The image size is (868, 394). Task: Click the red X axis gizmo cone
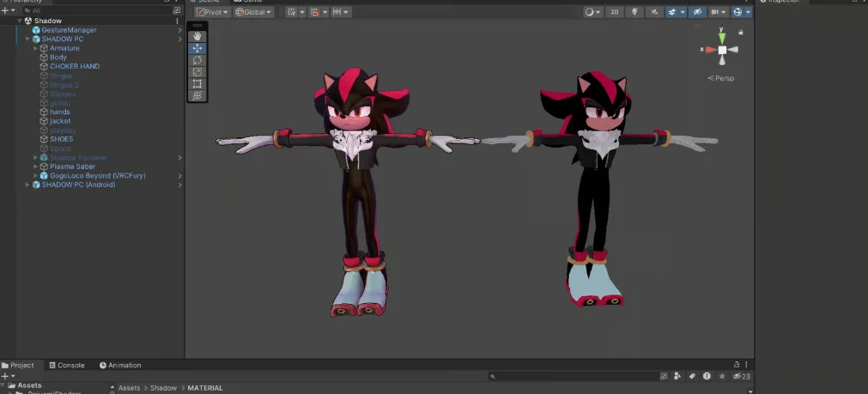click(709, 50)
